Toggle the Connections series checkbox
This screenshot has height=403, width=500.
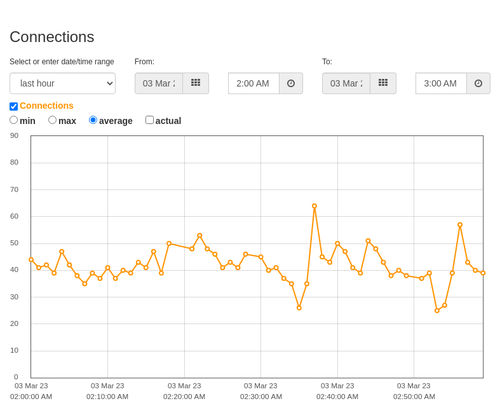click(x=14, y=106)
